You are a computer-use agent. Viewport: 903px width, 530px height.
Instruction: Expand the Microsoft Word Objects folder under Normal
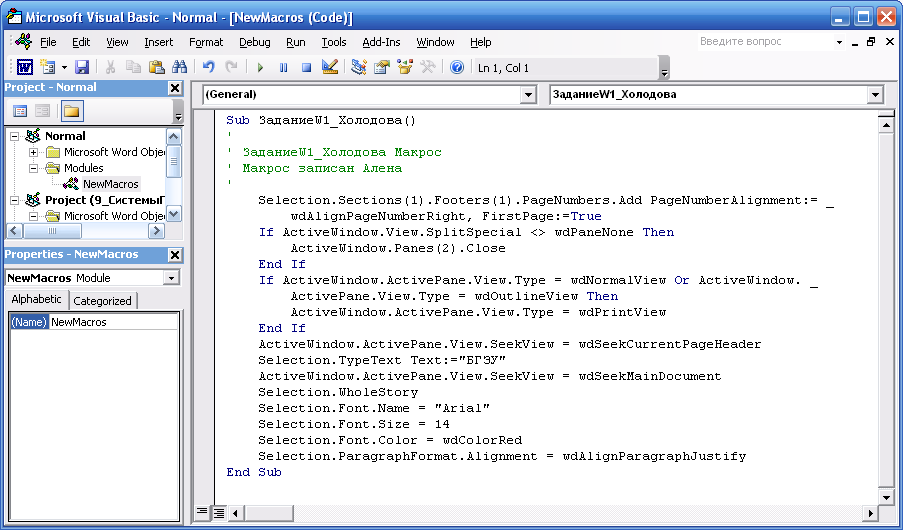click(33, 153)
